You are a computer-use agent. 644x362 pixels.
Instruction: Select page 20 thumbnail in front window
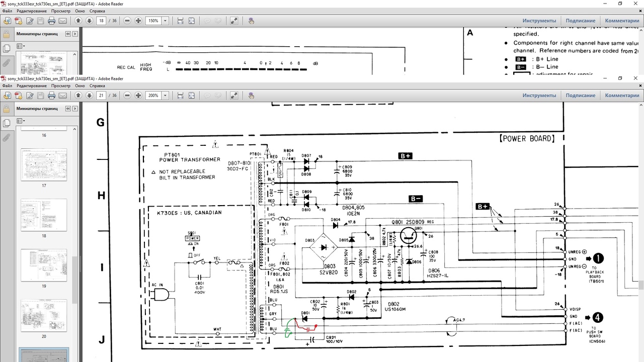click(x=44, y=316)
